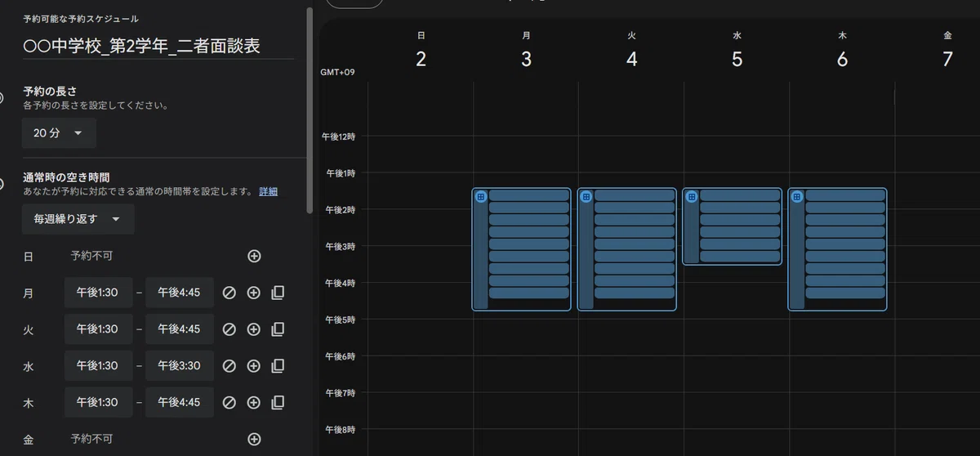Viewport: 980px width, 456px height.
Task: Click the 予約の長さ section heading
Action: 50,92
